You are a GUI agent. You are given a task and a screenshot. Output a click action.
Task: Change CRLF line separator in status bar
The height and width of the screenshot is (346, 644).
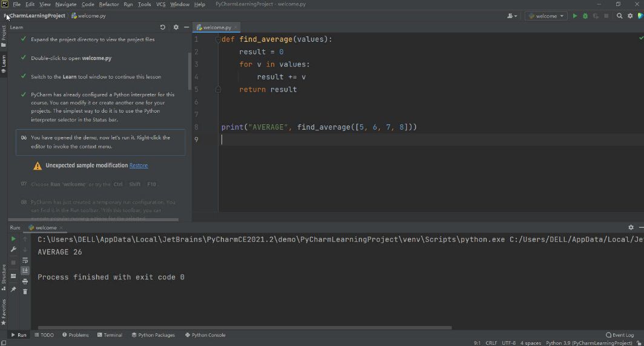coord(491,343)
